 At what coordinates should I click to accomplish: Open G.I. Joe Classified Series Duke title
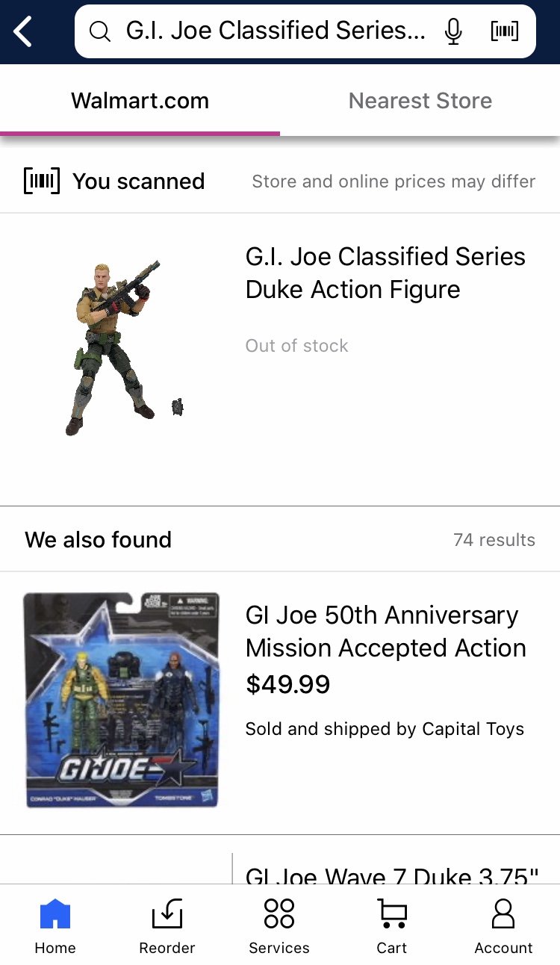[x=385, y=273]
